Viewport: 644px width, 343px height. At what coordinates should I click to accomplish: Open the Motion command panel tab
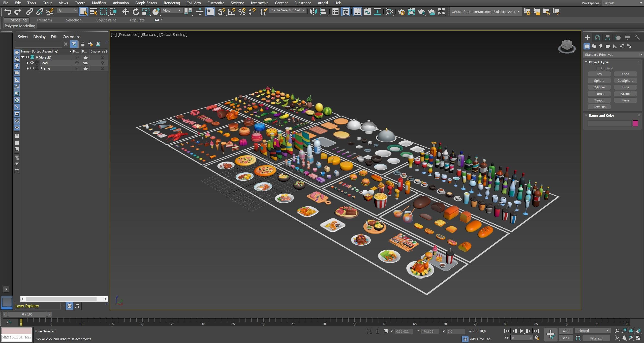[618, 38]
